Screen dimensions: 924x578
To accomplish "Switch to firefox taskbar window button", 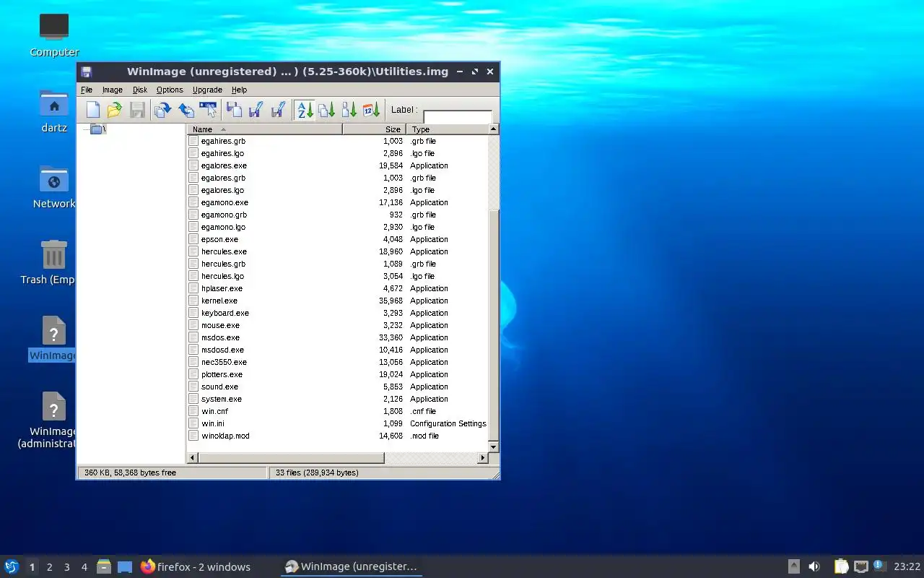I will 196,566.
